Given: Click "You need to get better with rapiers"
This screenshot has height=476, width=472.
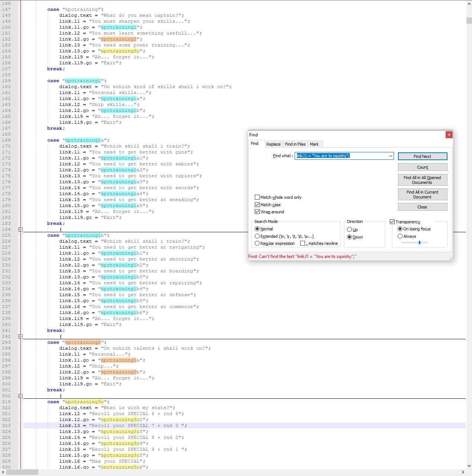Looking at the screenshot, I should coord(145,176).
